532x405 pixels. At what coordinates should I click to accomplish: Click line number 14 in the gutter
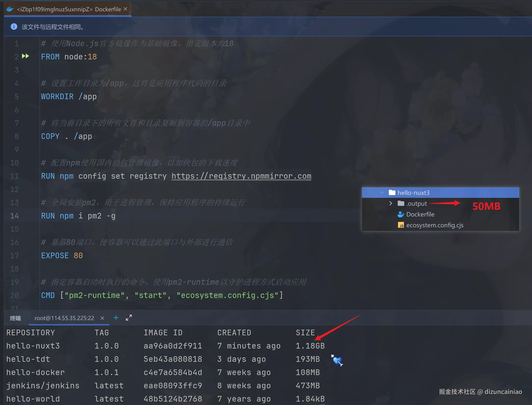click(14, 216)
